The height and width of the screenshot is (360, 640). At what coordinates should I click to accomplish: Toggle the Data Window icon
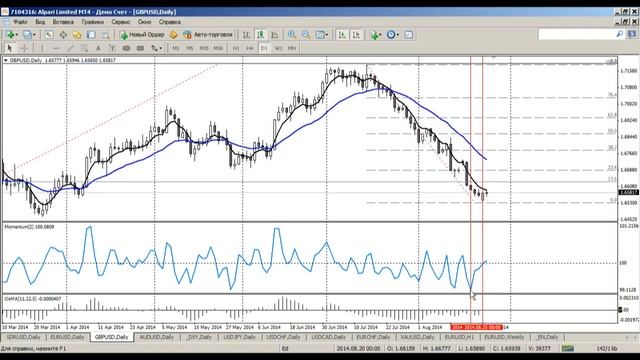click(x=63, y=35)
